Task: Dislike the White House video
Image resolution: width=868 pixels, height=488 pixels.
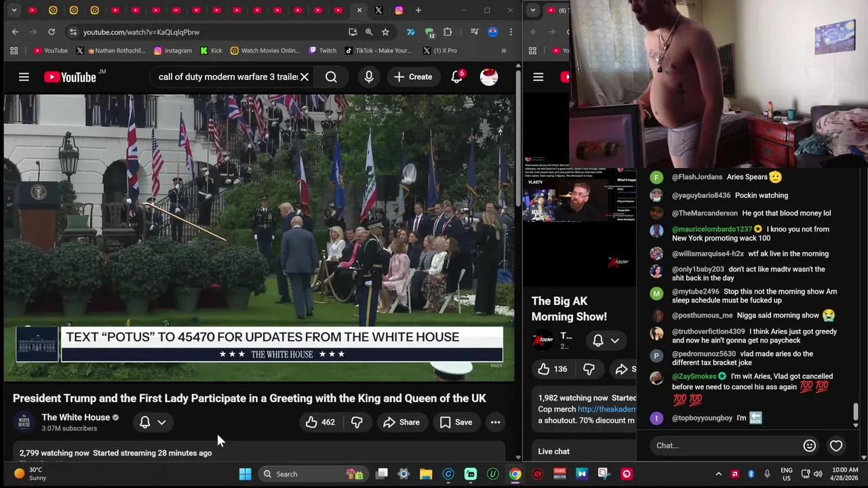Action: [357, 422]
